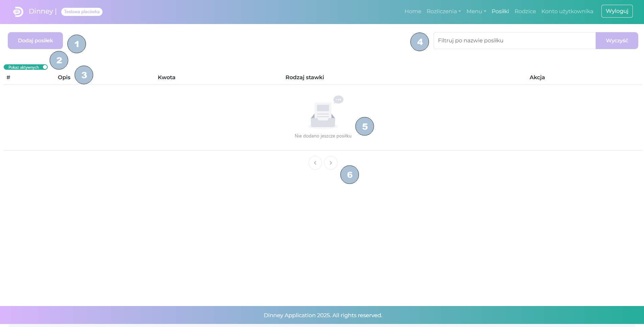The height and width of the screenshot is (327, 644).
Task: Click the numbered marker 1 circle
Action: pos(77,44)
